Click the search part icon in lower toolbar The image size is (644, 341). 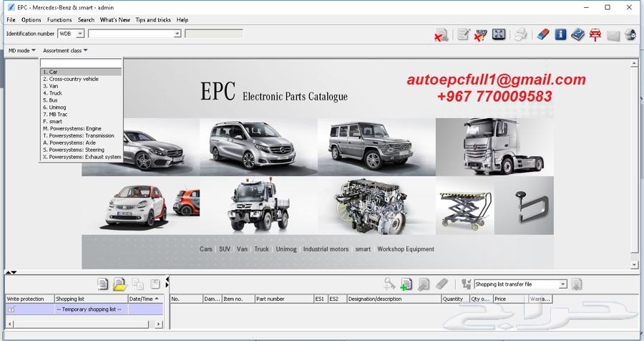389,284
